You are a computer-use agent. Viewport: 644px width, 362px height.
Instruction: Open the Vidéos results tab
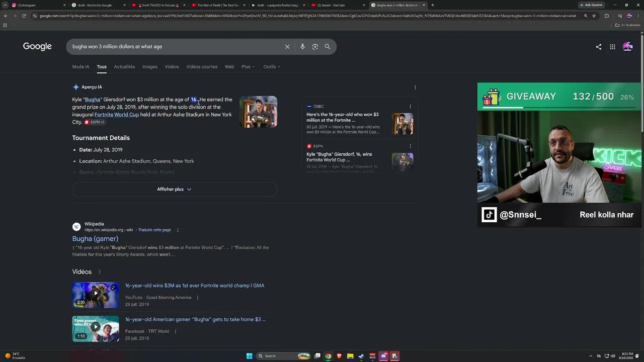(172, 67)
